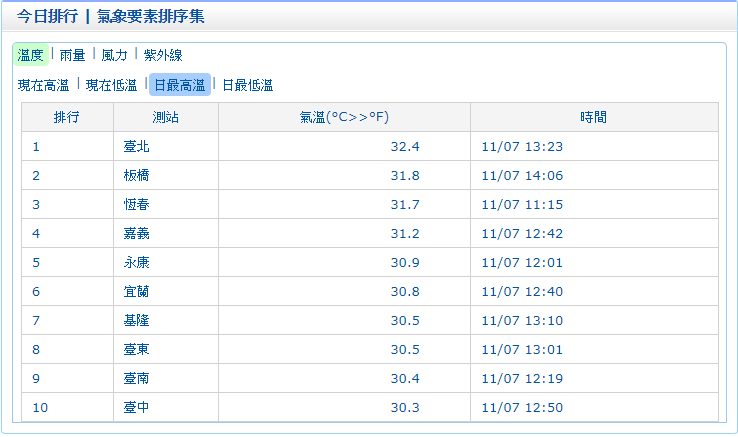
Task: Open the 嘉義 station link
Action: click(x=136, y=234)
